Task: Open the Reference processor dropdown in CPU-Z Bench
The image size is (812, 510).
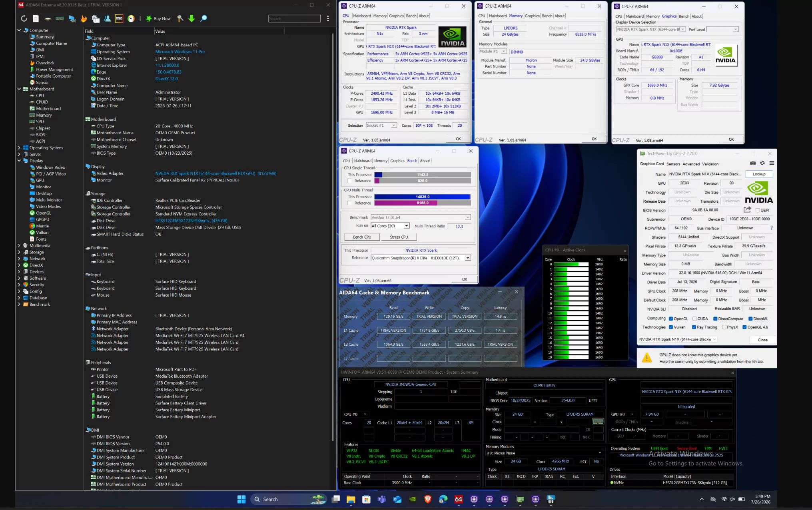Action: click(467, 258)
